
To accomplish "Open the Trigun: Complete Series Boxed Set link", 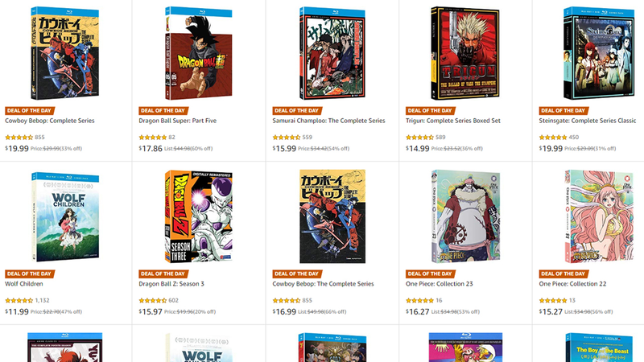I will [453, 121].
